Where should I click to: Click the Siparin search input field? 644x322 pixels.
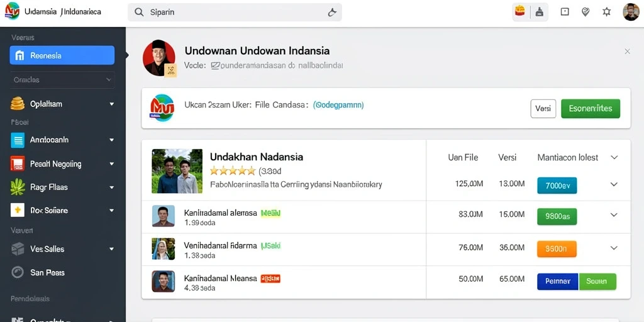[x=235, y=13]
